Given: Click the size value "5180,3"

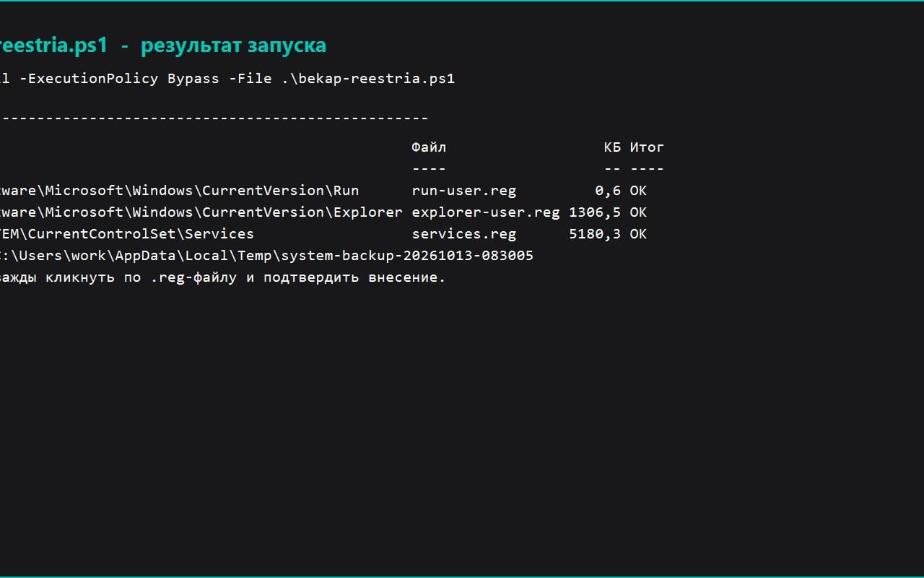Looking at the screenshot, I should click(595, 234).
